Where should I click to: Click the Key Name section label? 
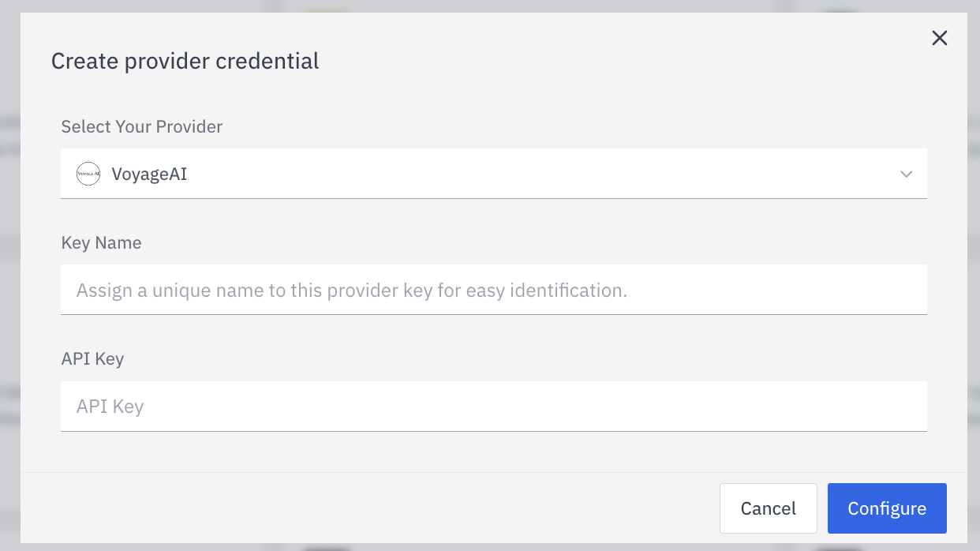tap(101, 242)
